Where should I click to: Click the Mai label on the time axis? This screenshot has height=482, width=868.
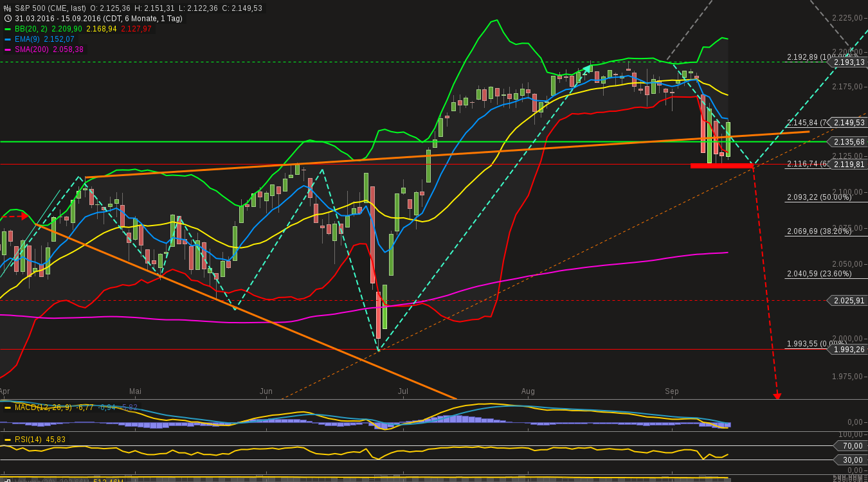135,391
